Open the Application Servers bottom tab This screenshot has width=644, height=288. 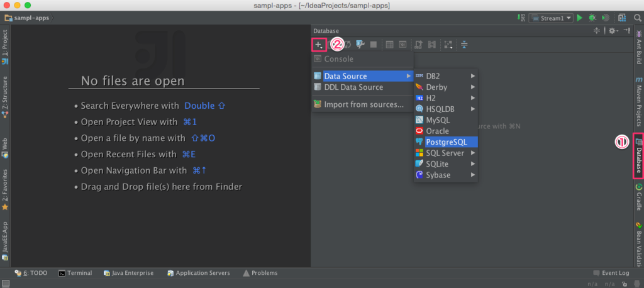[199, 273]
